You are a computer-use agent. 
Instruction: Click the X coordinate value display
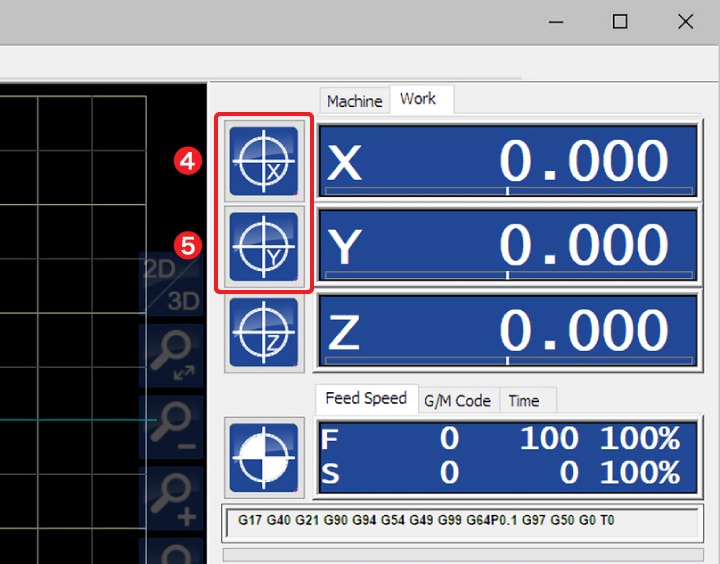click(508, 161)
